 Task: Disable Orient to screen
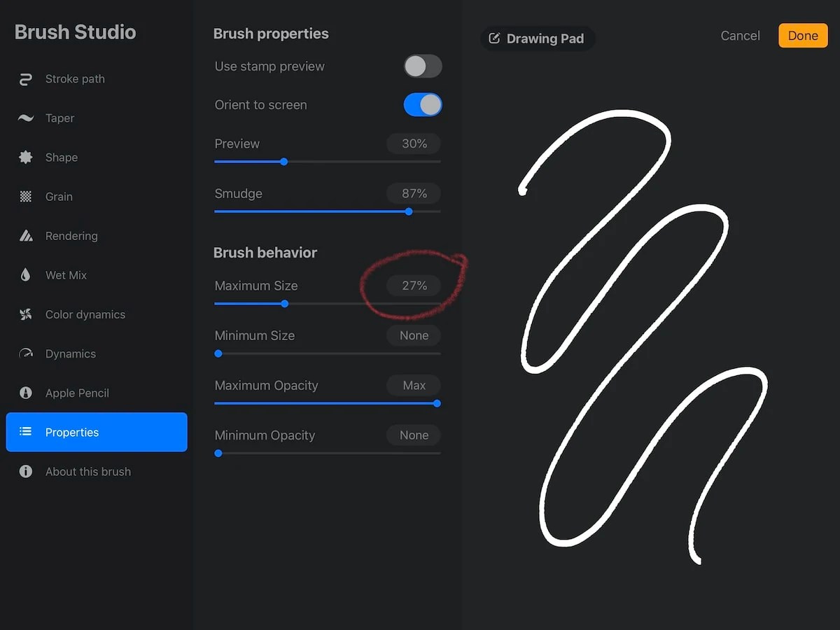pyautogui.click(x=422, y=104)
